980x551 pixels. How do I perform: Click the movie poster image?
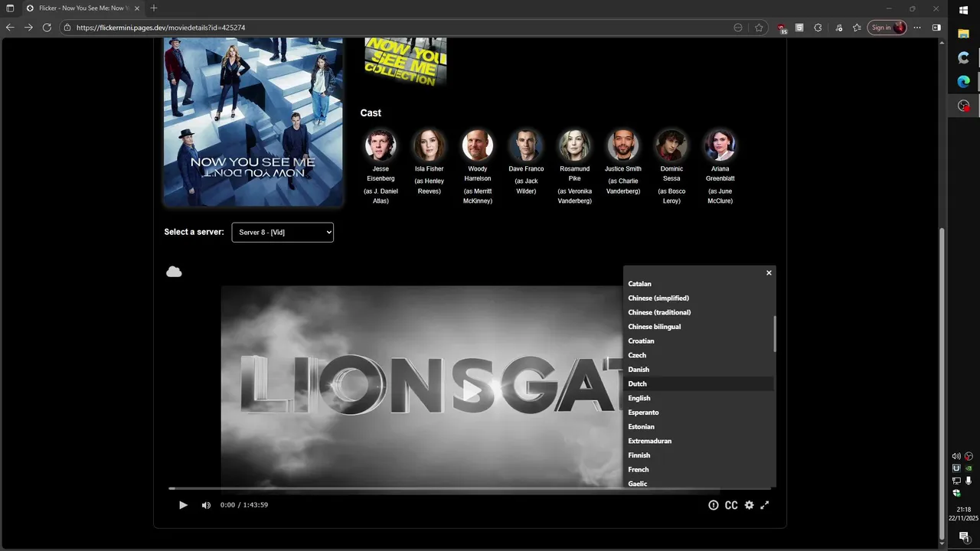click(x=253, y=122)
